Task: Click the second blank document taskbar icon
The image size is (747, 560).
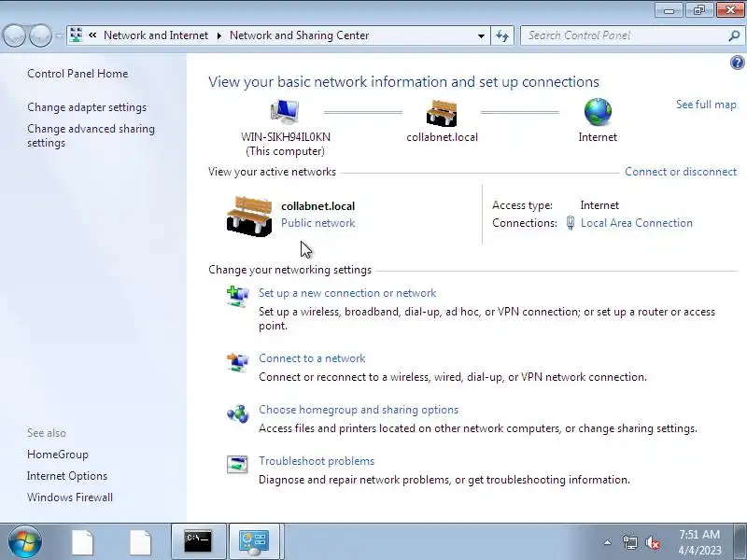Action: 141,542
